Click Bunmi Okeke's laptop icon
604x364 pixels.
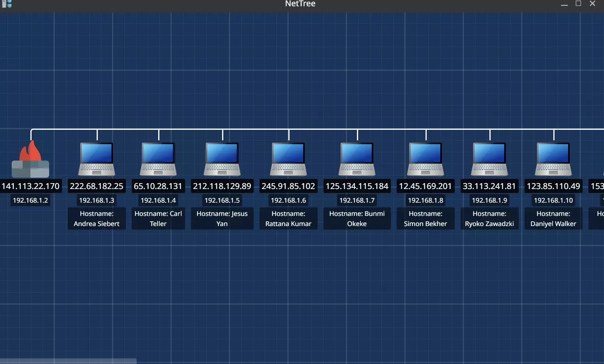(x=357, y=159)
